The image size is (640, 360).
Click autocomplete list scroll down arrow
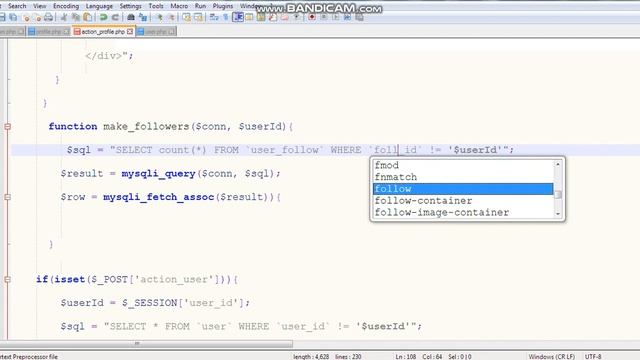point(558,214)
